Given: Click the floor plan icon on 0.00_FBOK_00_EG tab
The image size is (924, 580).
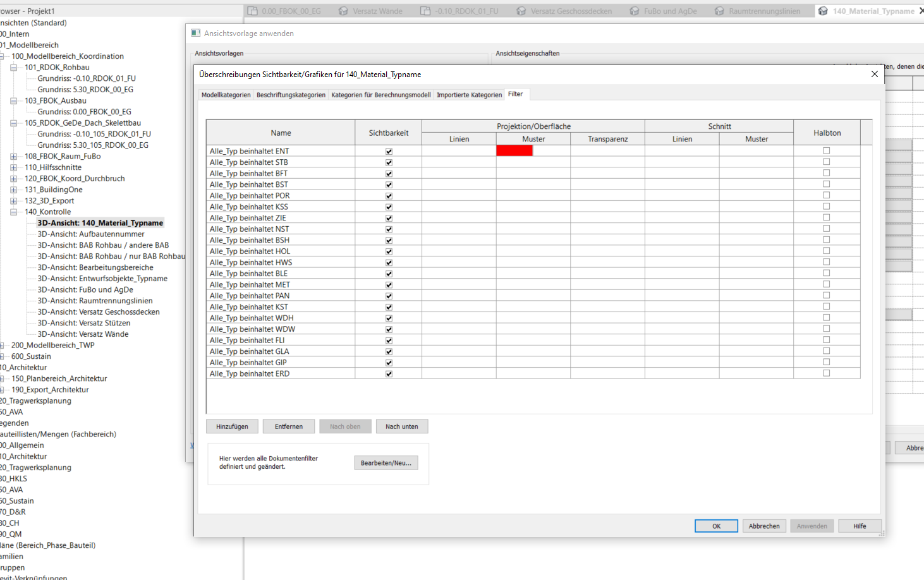Looking at the screenshot, I should pos(252,11).
